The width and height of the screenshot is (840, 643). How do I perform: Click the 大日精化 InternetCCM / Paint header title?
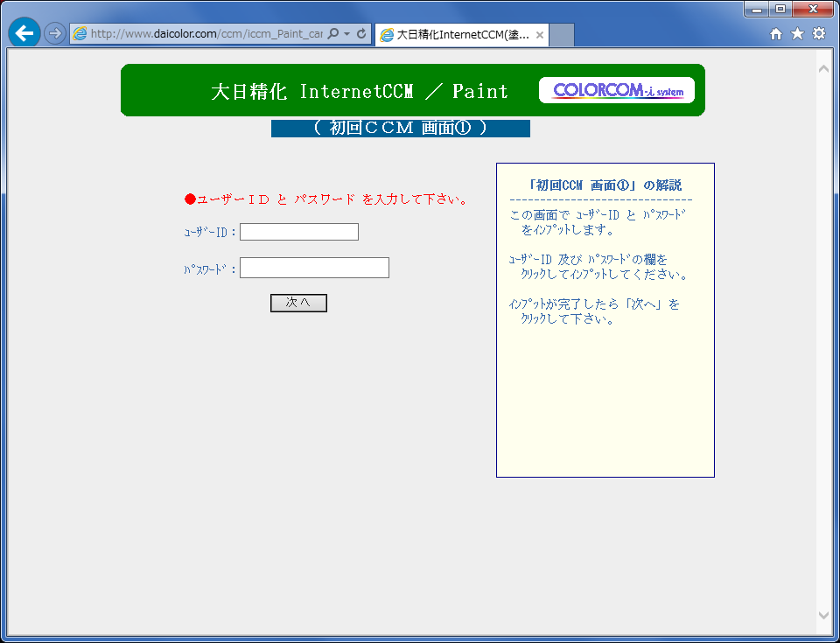359,92
